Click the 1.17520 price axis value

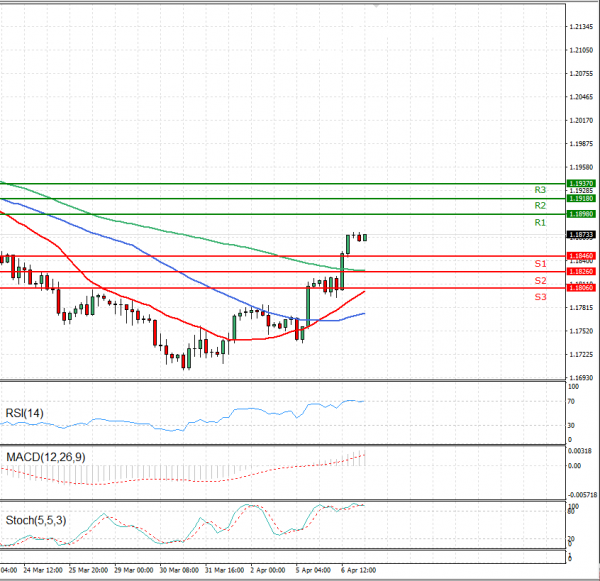581,331
